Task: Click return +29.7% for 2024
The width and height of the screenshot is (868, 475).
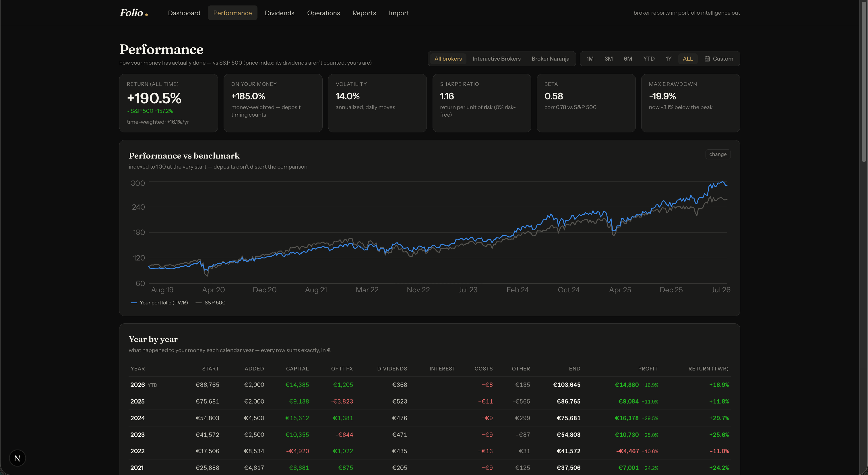Action: (719, 418)
